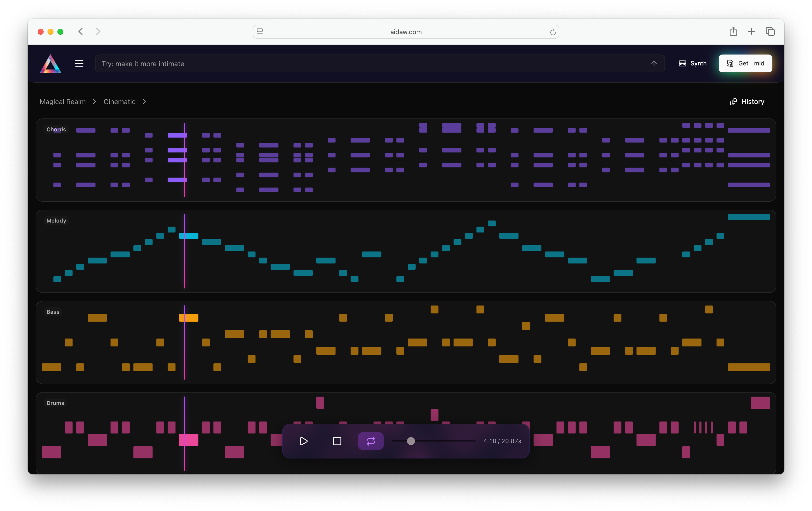Image resolution: width=812 pixels, height=511 pixels.
Task: Click the prompt text input field
Action: pyautogui.click(x=371, y=63)
